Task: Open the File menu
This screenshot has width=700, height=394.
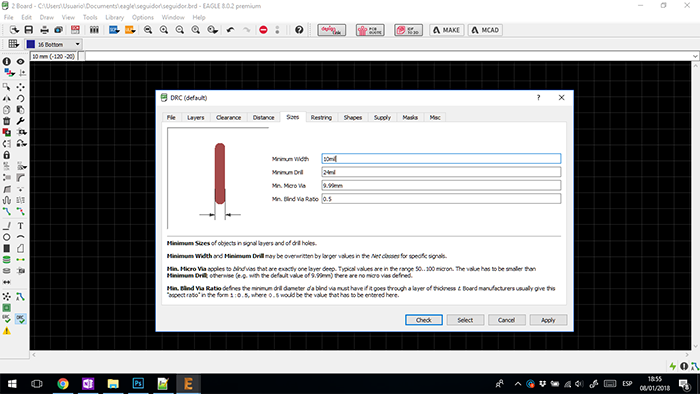Action: pyautogui.click(x=8, y=17)
